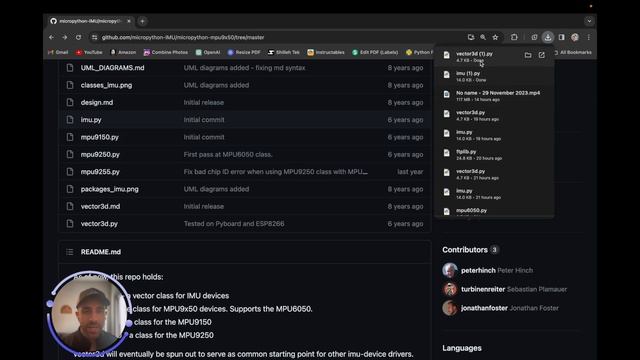This screenshot has height=360, width=640.
Task: Expand the All Bookmarks folder
Action: click(x=573, y=52)
